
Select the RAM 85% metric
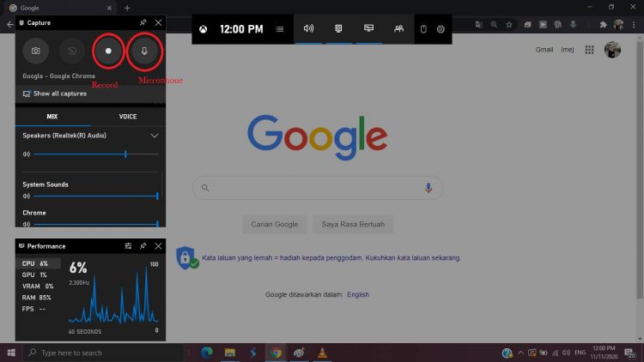click(x=38, y=297)
